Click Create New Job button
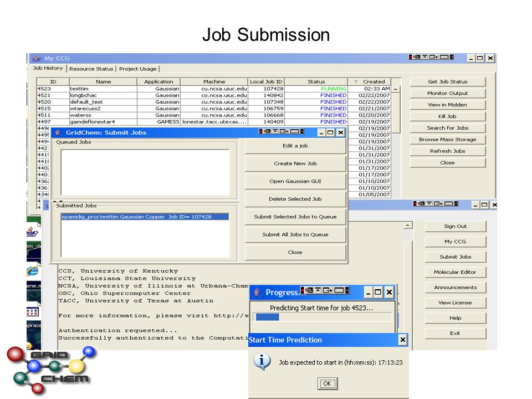Image resolution: width=532 pixels, height=399 pixels. coord(295,163)
